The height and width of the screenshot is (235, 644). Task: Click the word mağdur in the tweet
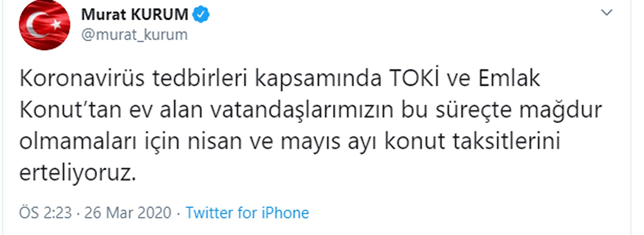click(560, 110)
